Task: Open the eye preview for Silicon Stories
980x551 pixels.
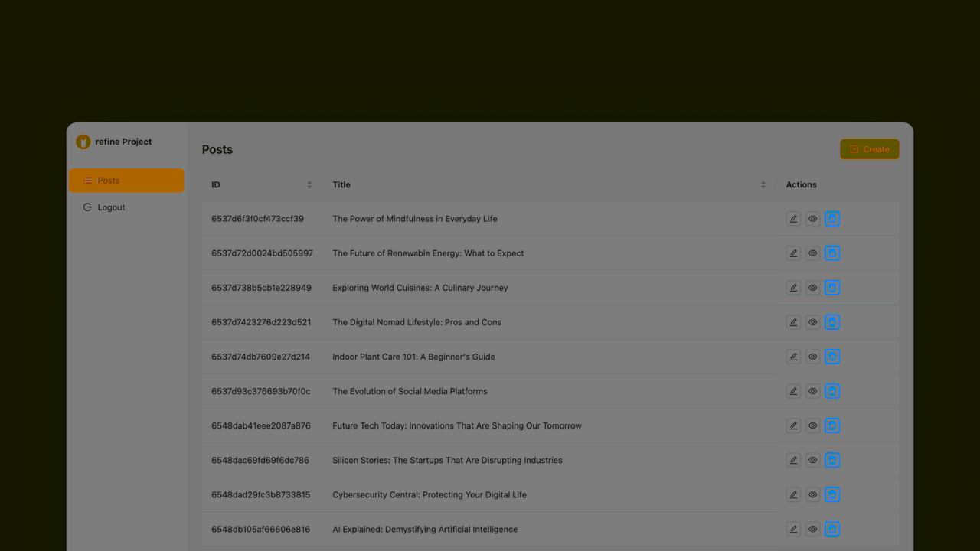Action: 812,460
